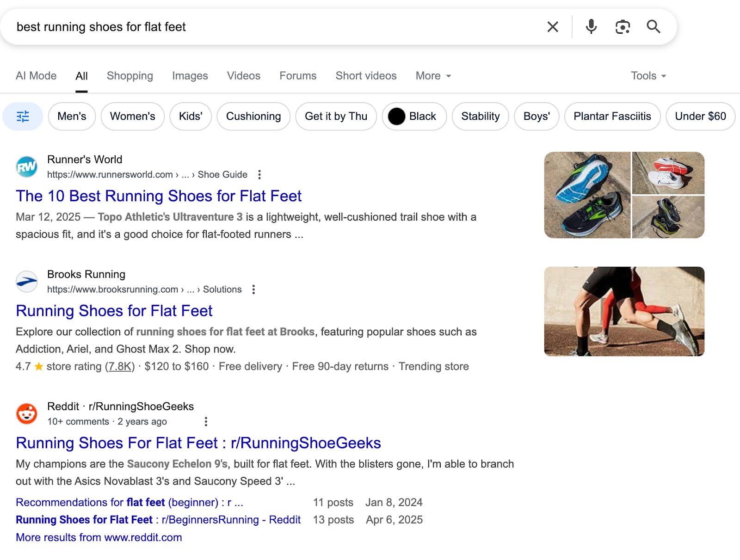Click the '11 posts' text
The image size is (740, 560).
point(333,502)
